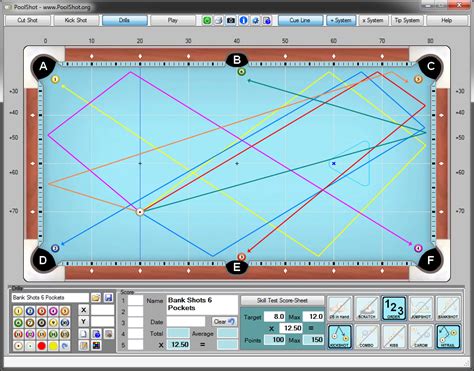
Task: Pick the cue ball from palette
Action: (18, 346)
